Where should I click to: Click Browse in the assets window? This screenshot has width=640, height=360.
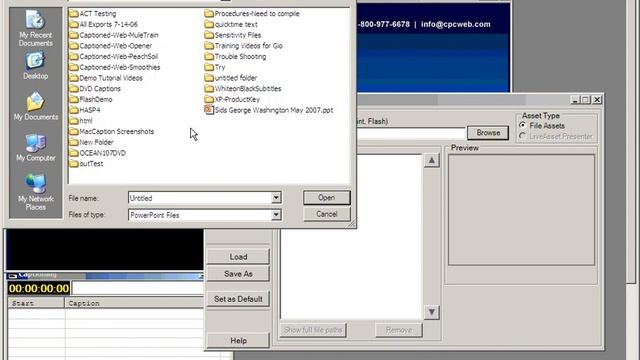[488, 133]
